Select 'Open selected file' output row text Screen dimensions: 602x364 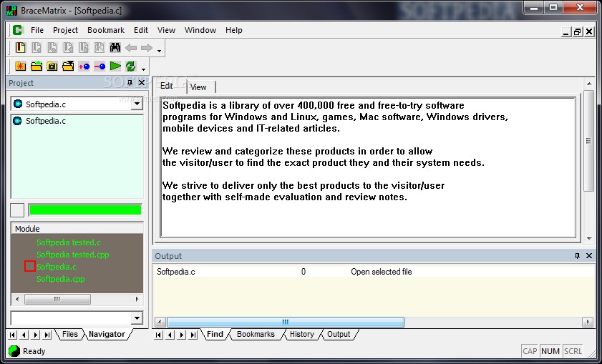382,272
